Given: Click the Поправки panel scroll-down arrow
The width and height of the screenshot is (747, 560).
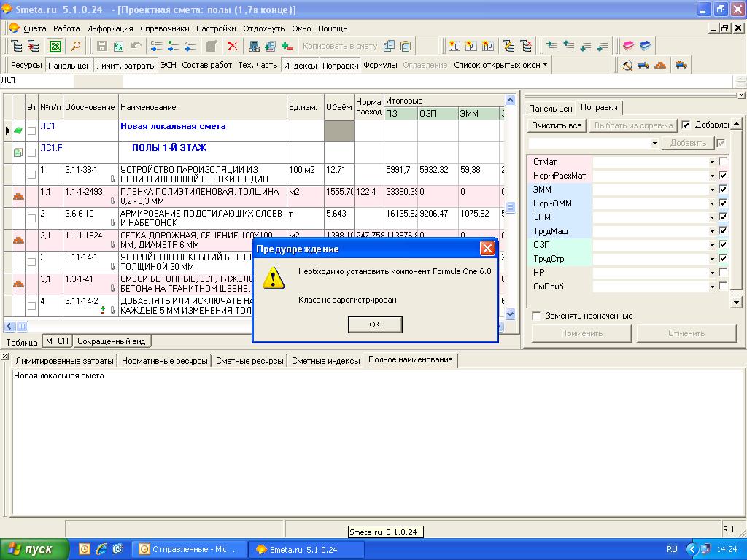Looking at the screenshot, I should click(737, 302).
